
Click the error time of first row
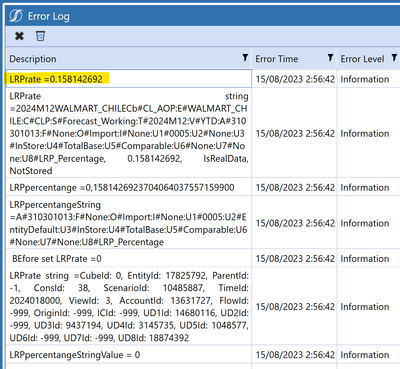(295, 79)
